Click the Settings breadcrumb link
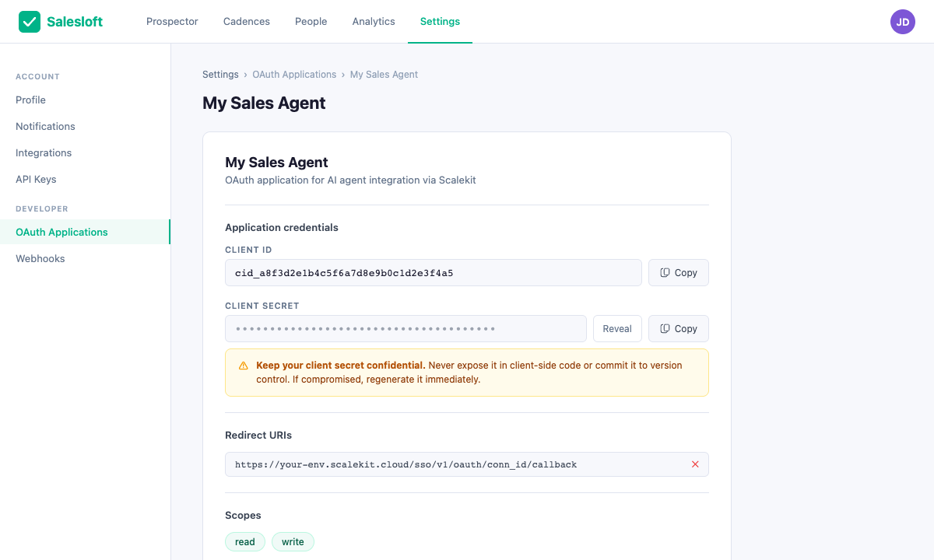 (x=220, y=75)
